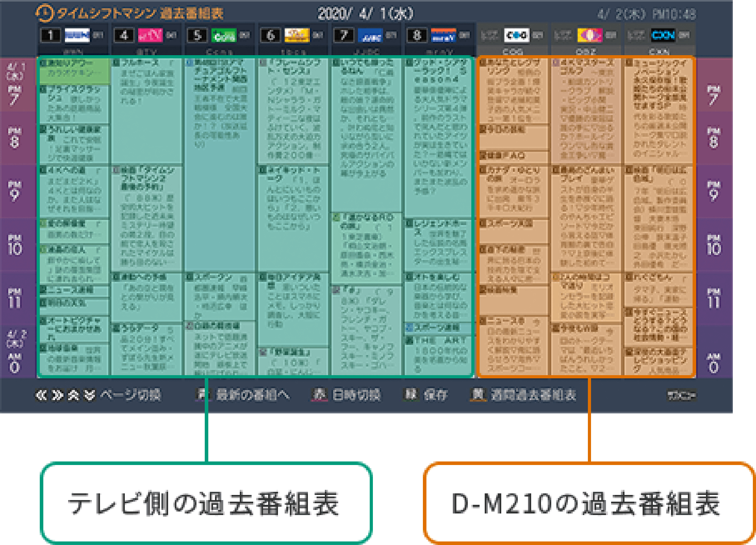Open yellow 週間過去番組表 weekly guide
This screenshot has height=545, width=756.
click(524, 395)
